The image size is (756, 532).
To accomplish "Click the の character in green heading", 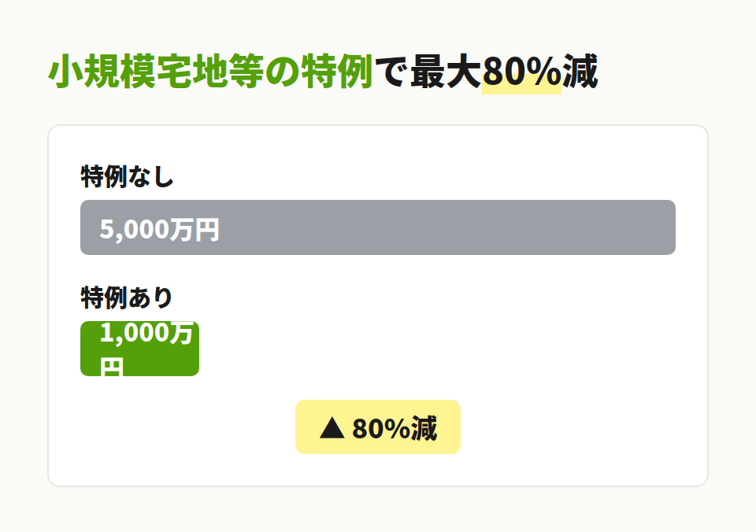I will pyautogui.click(x=283, y=72).
